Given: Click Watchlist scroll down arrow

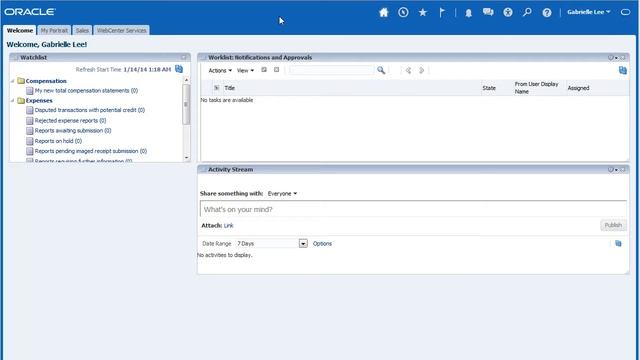Looking at the screenshot, I should [x=187, y=158].
